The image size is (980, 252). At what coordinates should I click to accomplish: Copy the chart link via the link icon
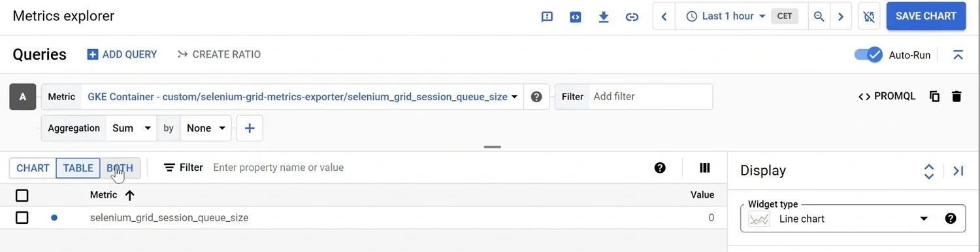pos(632,17)
